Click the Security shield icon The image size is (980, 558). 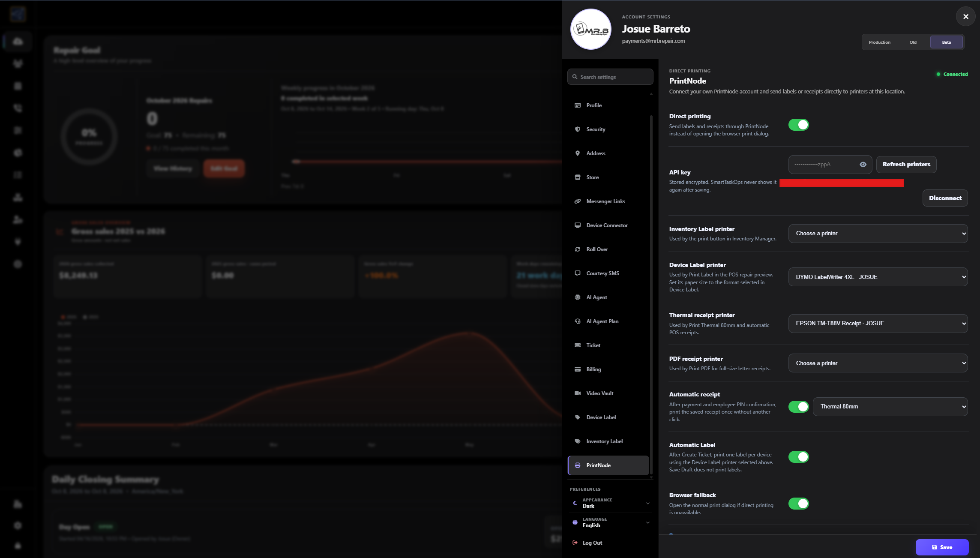pyautogui.click(x=578, y=129)
